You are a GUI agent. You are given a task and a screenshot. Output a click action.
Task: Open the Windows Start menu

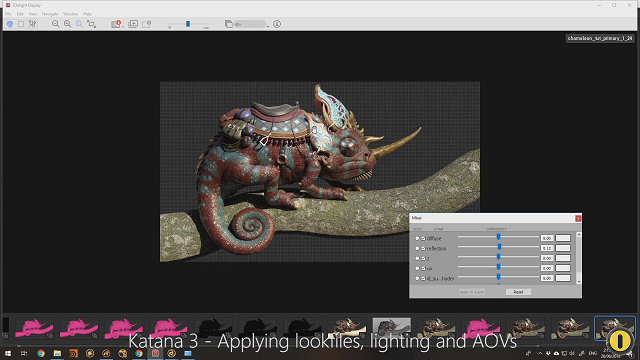point(8,353)
